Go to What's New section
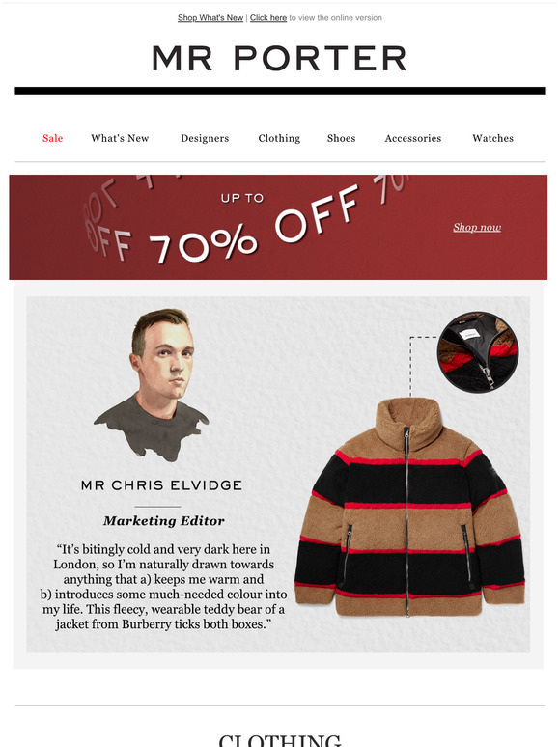The height and width of the screenshot is (747, 560). [120, 138]
